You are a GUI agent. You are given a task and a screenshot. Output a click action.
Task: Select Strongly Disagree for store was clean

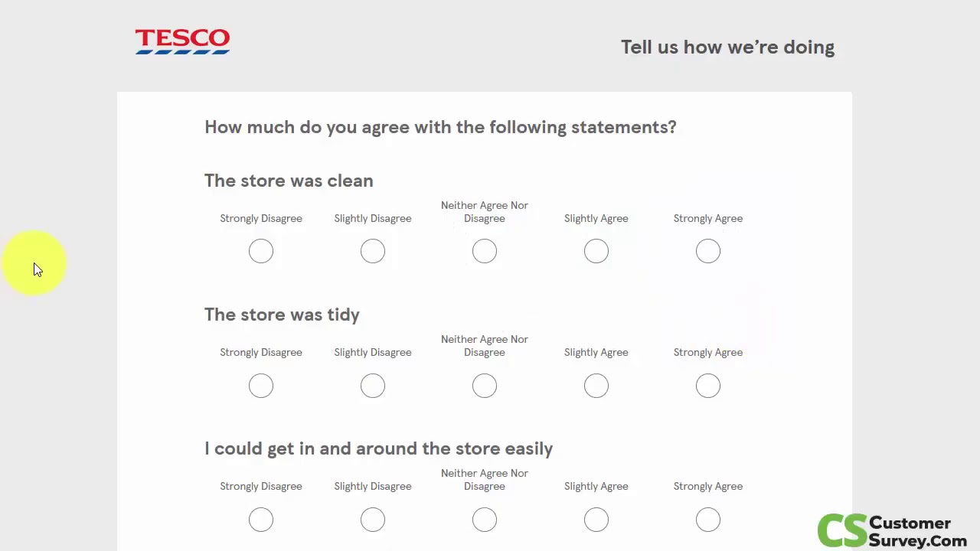click(261, 251)
